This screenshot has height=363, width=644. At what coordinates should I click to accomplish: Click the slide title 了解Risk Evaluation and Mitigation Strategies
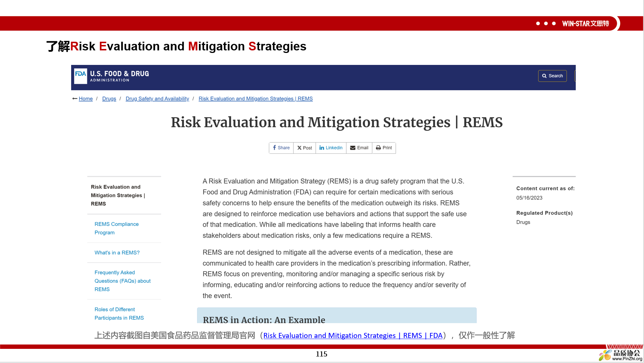(x=176, y=46)
